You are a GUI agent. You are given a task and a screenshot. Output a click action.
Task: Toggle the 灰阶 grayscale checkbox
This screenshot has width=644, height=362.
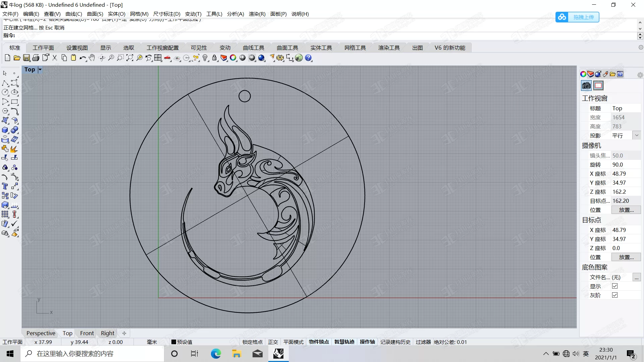click(x=615, y=295)
